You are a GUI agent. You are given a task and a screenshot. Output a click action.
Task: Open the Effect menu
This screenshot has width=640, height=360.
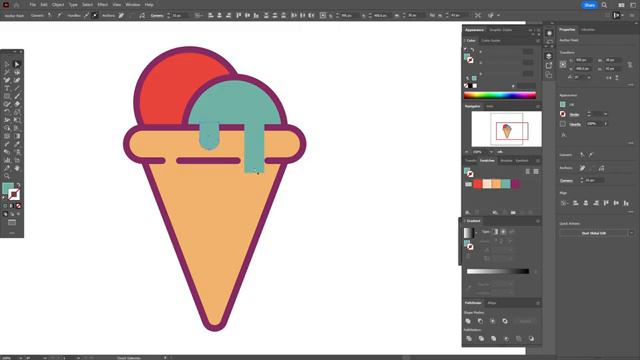tap(102, 4)
